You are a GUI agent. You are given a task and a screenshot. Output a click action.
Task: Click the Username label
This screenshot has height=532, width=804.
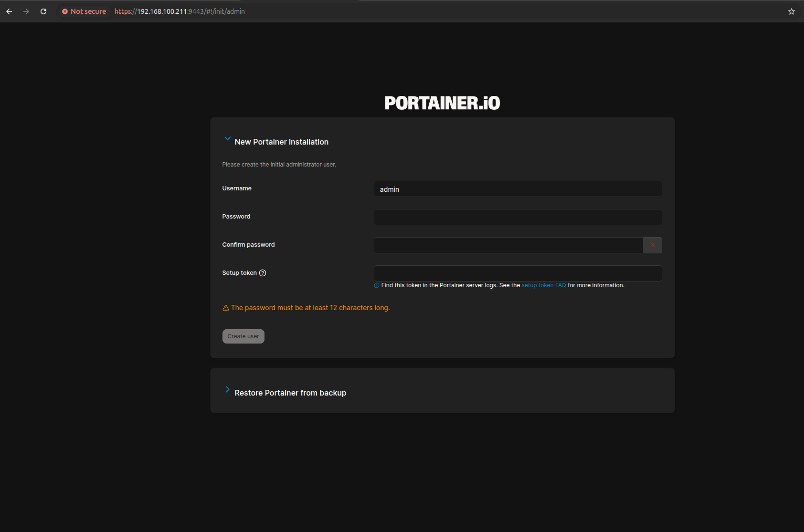point(237,188)
